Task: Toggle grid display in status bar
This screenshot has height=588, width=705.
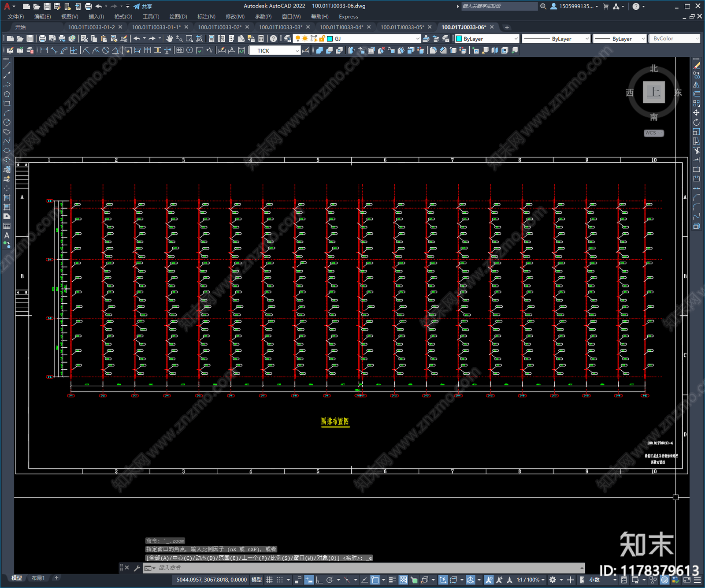Action: point(269,580)
